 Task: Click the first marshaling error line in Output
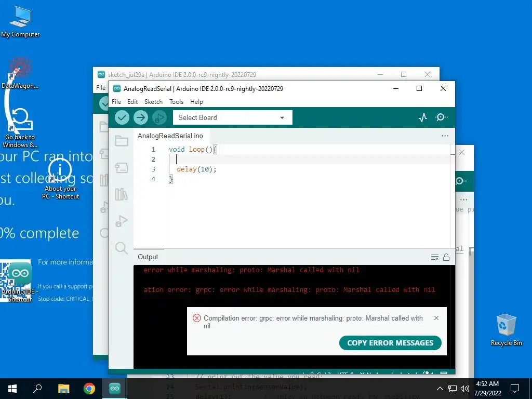(251, 270)
